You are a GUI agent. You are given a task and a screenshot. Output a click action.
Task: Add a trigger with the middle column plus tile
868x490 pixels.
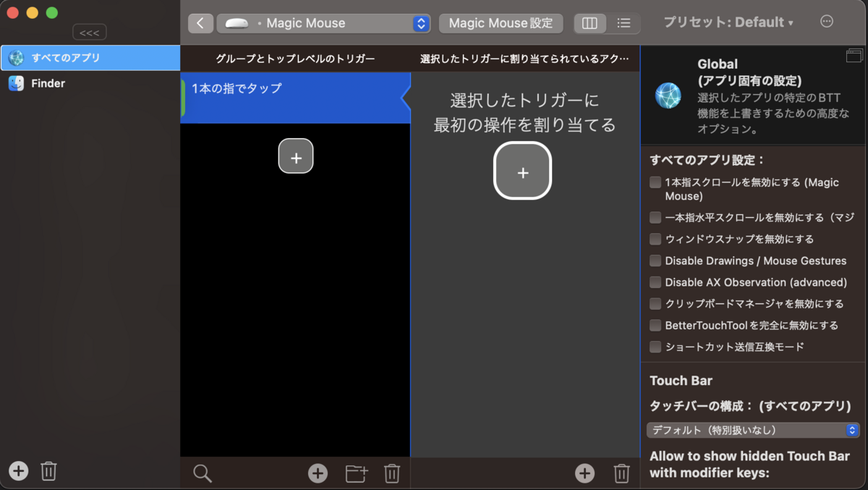coord(296,156)
